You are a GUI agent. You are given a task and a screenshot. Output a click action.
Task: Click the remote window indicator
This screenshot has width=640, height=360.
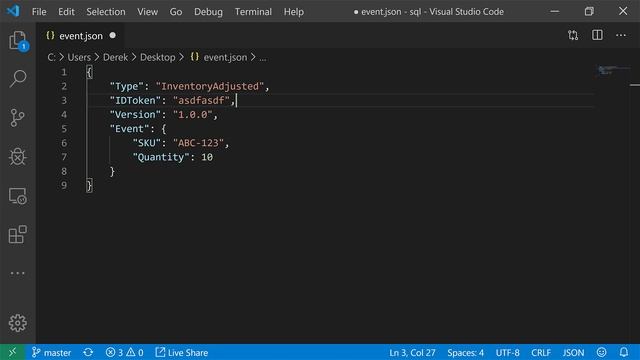pyautogui.click(x=12, y=352)
